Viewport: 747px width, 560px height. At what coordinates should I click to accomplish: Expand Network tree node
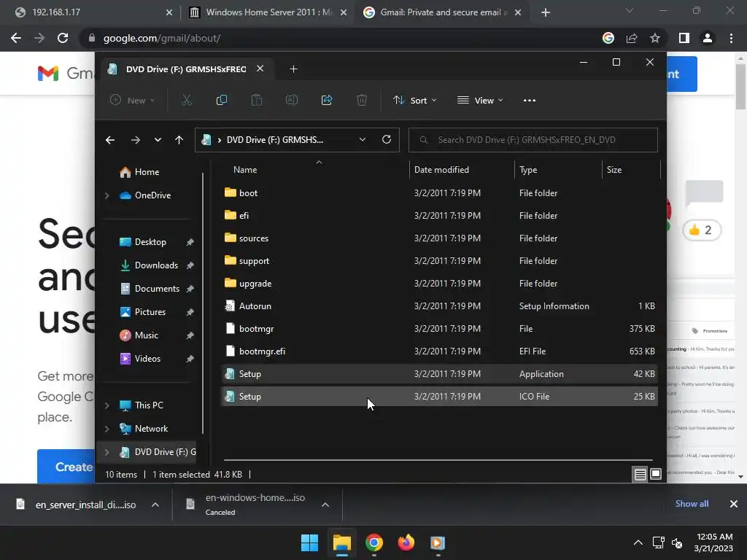point(107,429)
